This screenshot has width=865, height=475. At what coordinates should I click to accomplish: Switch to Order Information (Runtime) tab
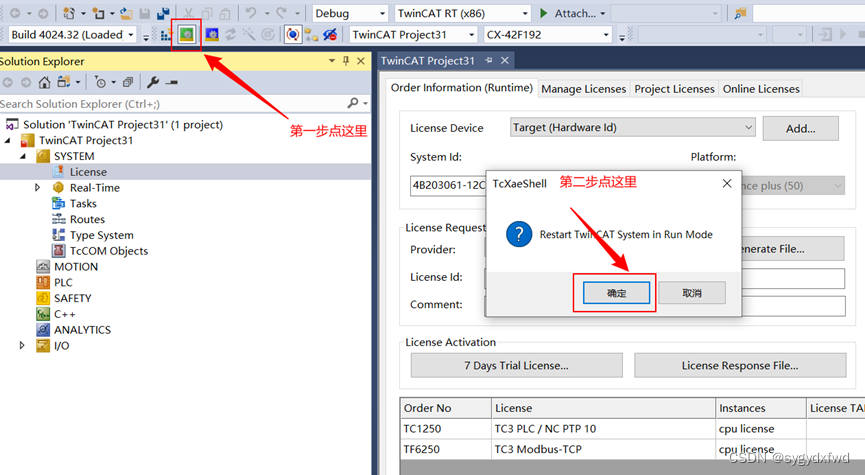click(x=462, y=88)
